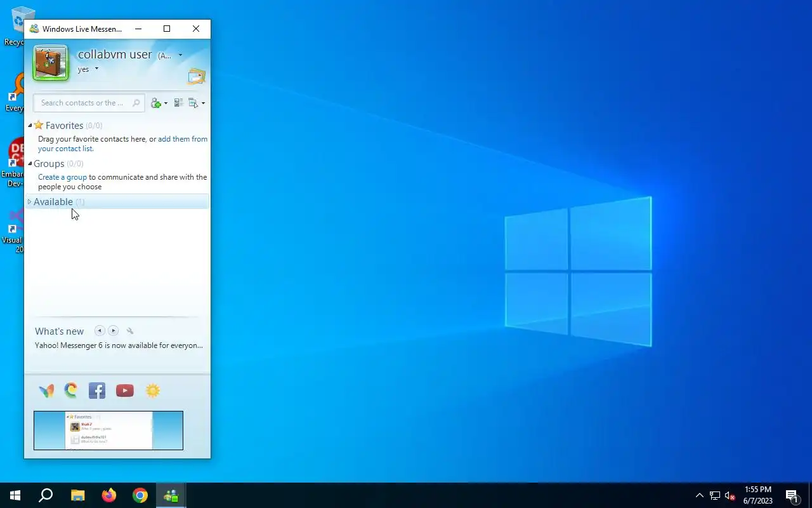Viewport: 812px width, 508px height.
Task: Click the collabvm user display name
Action: coord(115,55)
